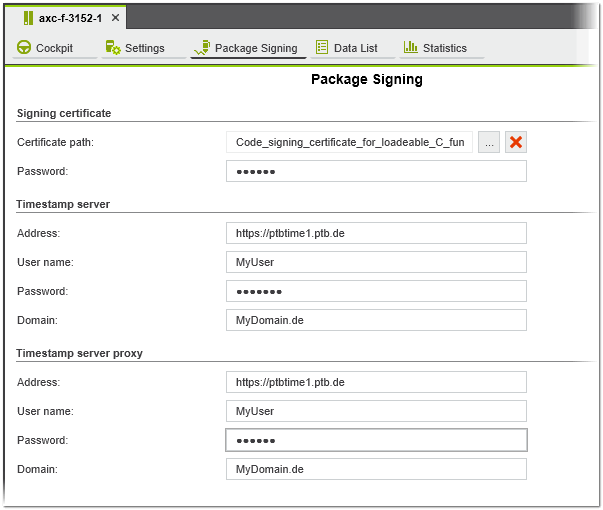Close the axc-f-3152-1 editor tab
The image size is (603, 510).
click(116, 19)
